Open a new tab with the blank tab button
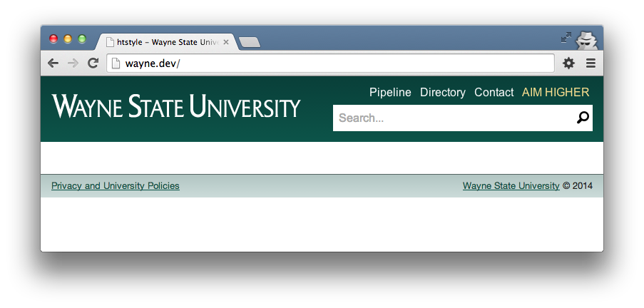This screenshot has height=308, width=644. [250, 42]
